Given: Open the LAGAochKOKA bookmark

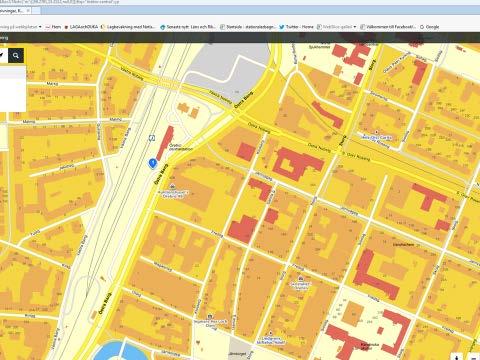Looking at the screenshot, I should tap(81, 27).
